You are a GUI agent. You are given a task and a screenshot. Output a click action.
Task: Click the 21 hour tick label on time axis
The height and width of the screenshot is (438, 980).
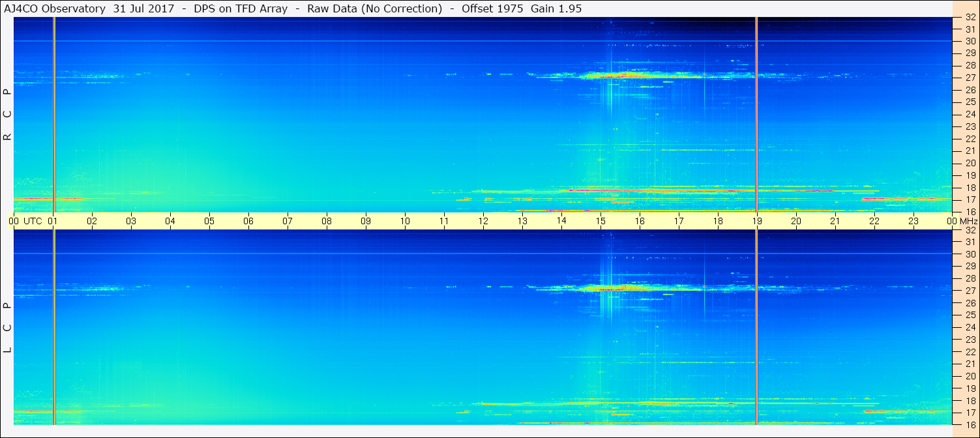pyautogui.click(x=835, y=221)
